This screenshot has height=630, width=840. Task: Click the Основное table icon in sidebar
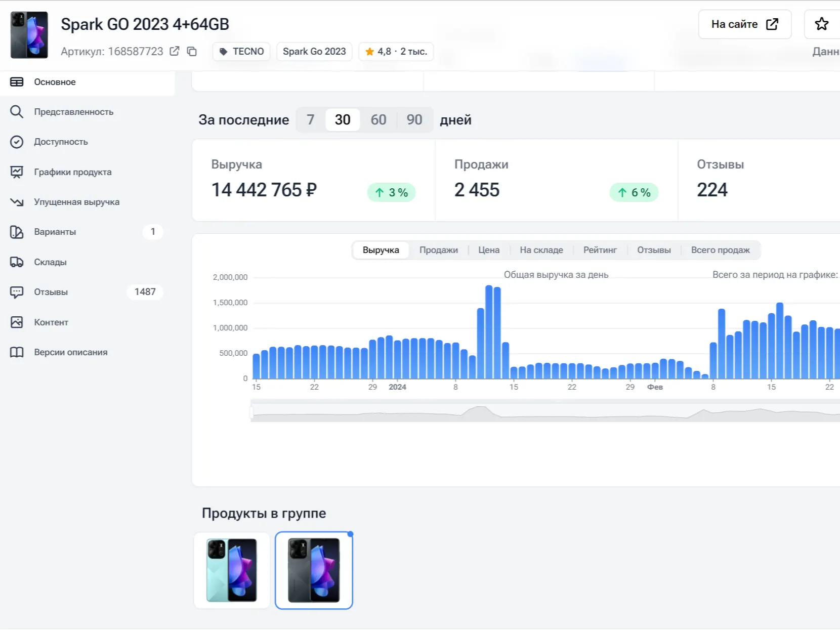coord(17,82)
